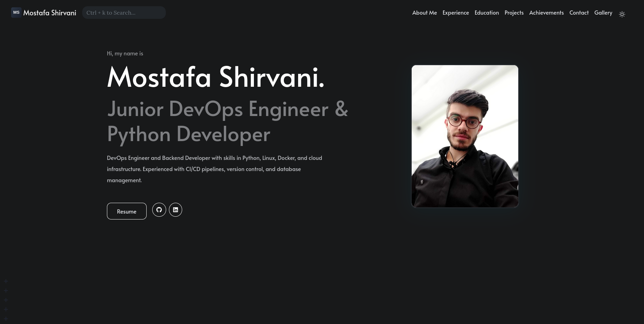The image size is (644, 324).
Task: Click the Mostafa Shirvani name in the header
Action: coord(49,12)
